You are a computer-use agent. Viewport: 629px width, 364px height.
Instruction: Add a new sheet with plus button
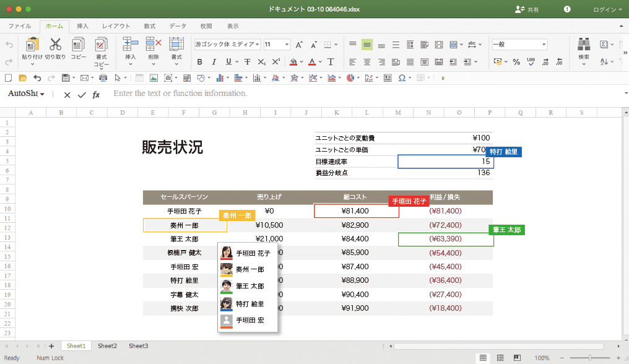click(x=51, y=346)
